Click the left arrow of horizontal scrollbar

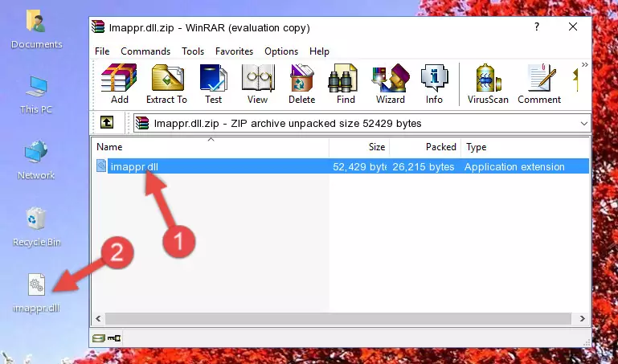tap(99, 319)
